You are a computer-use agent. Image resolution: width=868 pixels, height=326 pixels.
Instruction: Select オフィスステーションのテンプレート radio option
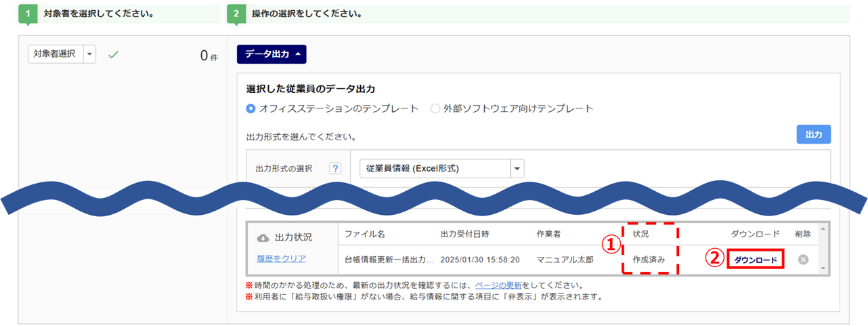(251, 108)
